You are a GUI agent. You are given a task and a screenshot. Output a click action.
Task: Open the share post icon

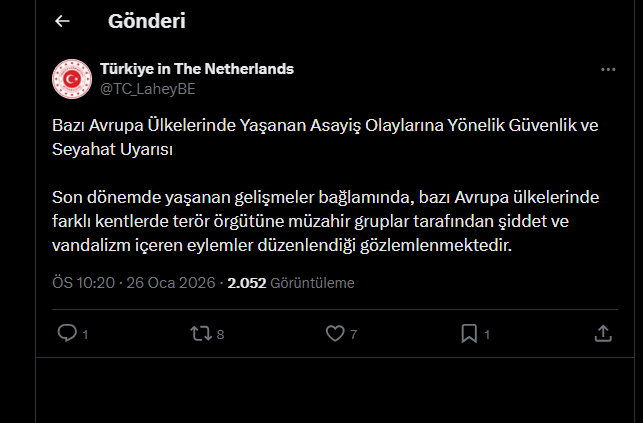pyautogui.click(x=603, y=333)
